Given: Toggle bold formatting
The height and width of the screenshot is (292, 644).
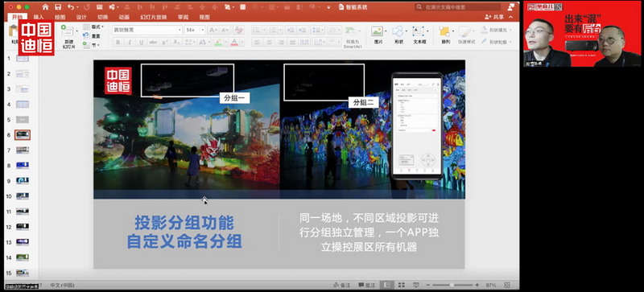Looking at the screenshot, I should (x=118, y=43).
